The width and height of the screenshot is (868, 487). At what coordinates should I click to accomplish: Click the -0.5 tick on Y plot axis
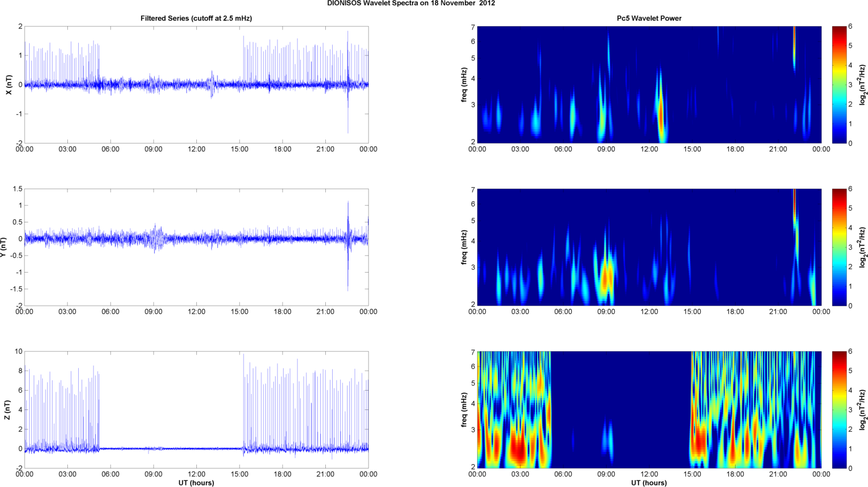click(16, 256)
